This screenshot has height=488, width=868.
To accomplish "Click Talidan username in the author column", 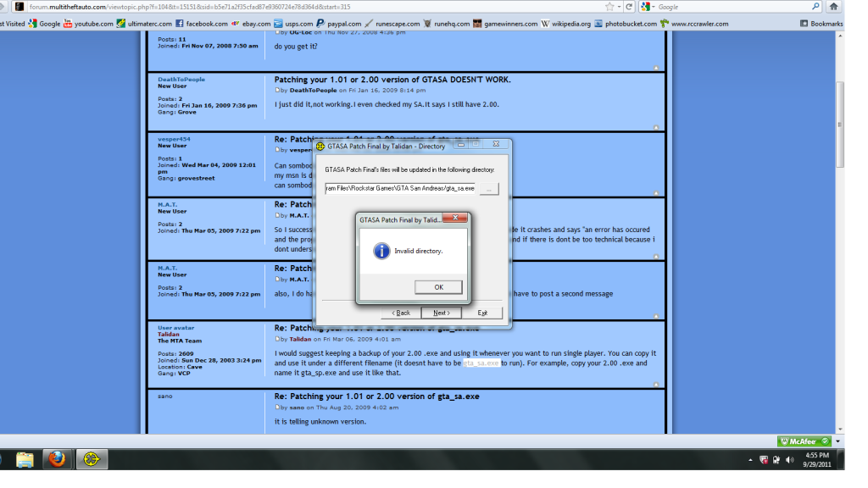I will [x=169, y=334].
